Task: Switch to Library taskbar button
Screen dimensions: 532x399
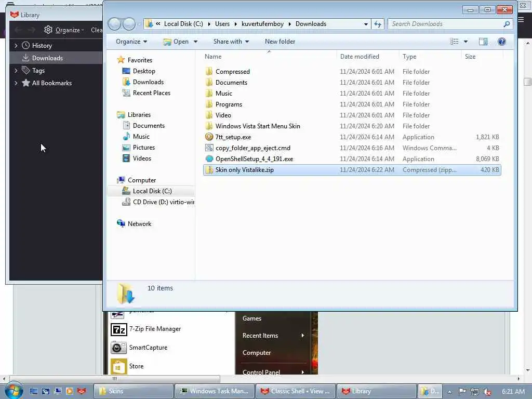Action: pos(376,391)
